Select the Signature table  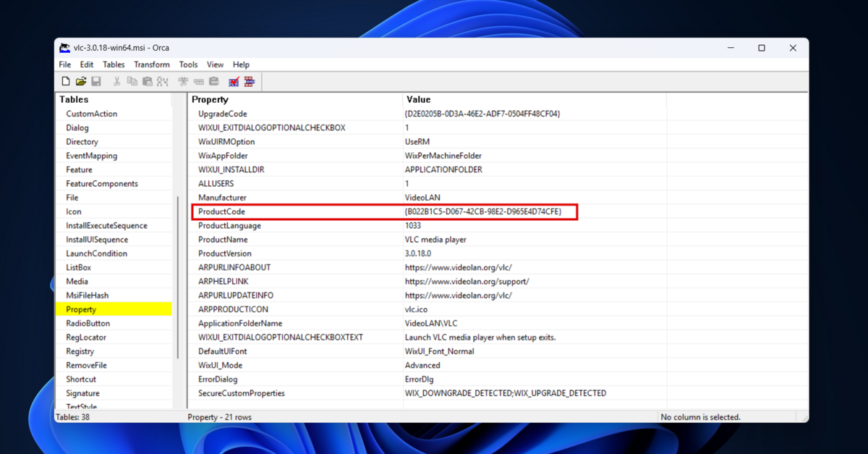pos(82,393)
